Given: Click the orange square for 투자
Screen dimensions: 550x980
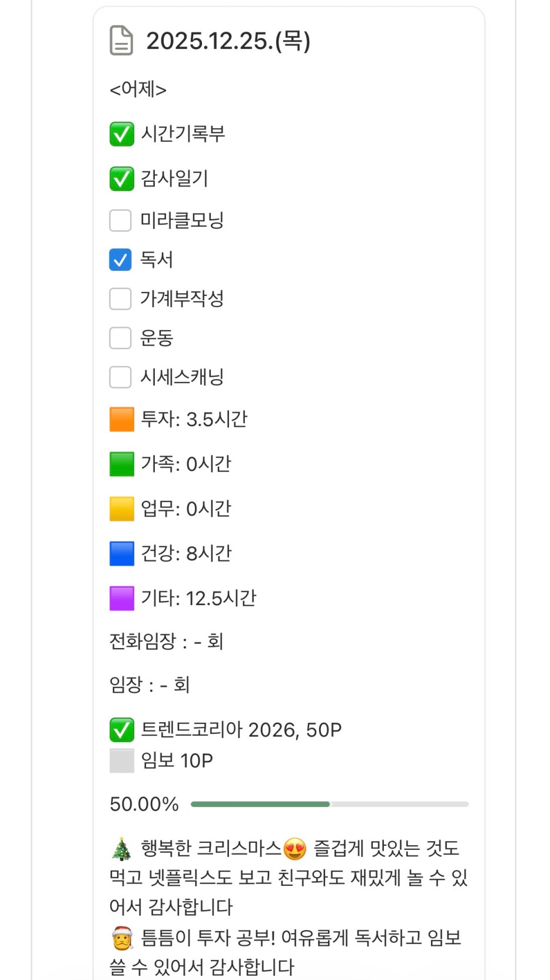Looking at the screenshot, I should (x=121, y=420).
